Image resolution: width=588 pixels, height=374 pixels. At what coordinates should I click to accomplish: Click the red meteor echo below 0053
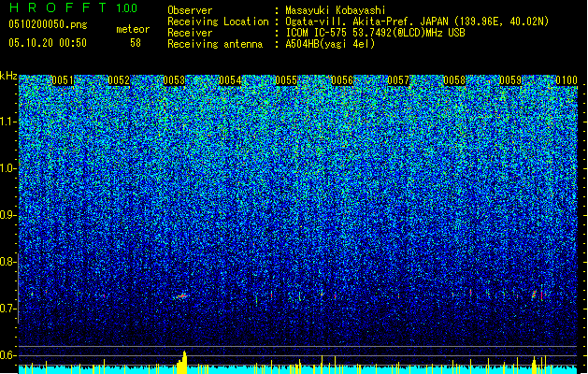click(182, 296)
